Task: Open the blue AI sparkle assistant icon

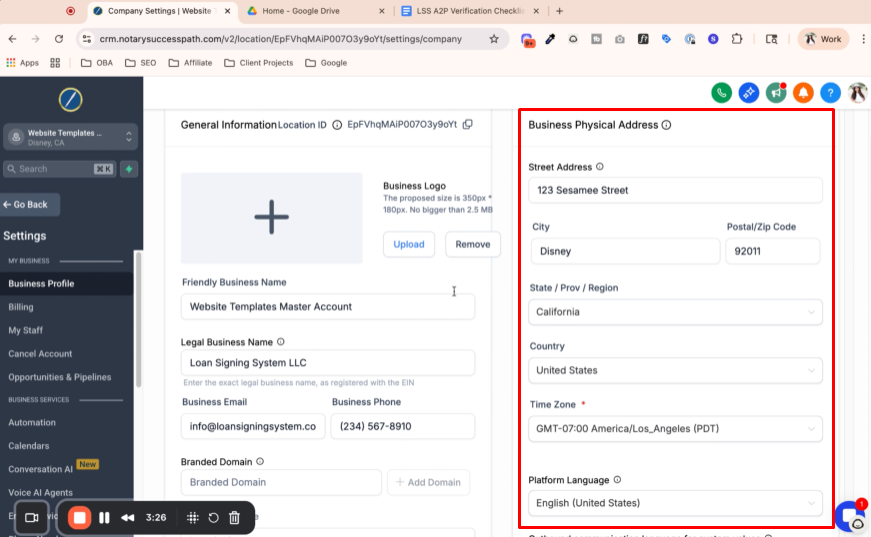Action: pos(748,93)
